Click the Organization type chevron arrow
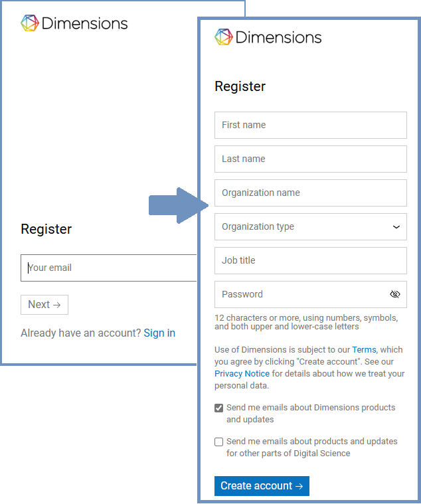421x504 pixels. (x=396, y=227)
